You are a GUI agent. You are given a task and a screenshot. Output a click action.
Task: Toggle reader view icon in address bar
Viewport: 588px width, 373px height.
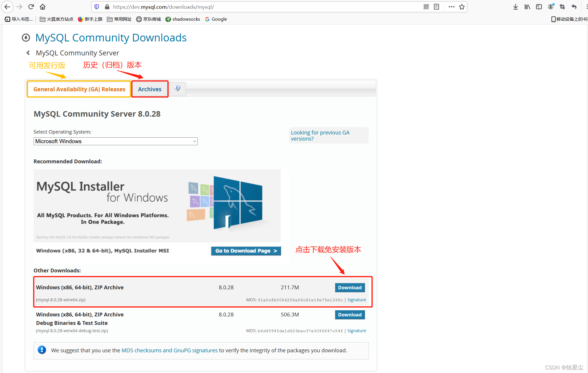436,7
